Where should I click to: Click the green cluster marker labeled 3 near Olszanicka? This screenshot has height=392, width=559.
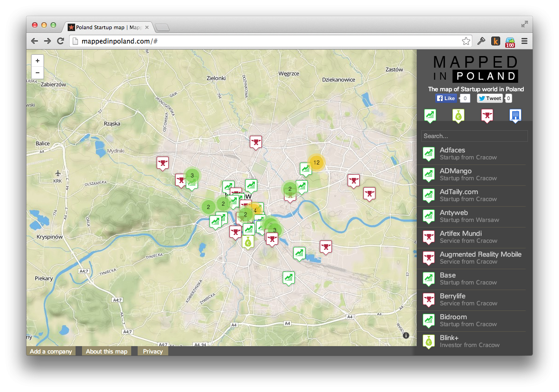[192, 175]
